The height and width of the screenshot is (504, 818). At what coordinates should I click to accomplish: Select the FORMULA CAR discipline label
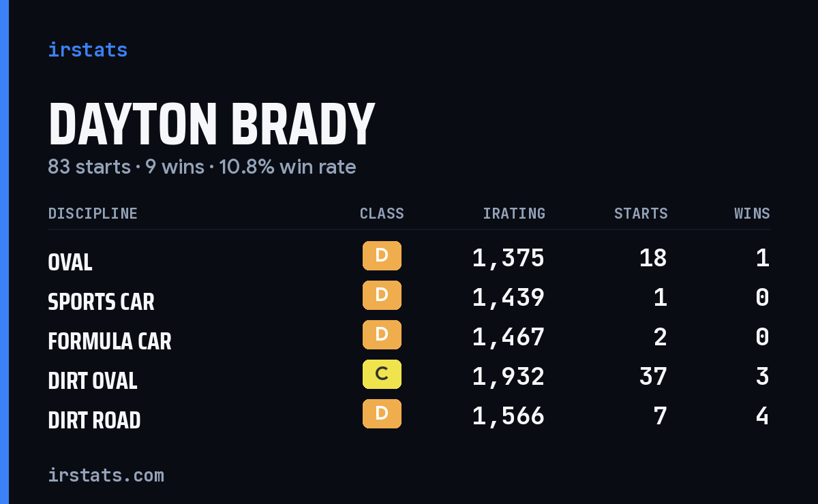pyautogui.click(x=110, y=341)
